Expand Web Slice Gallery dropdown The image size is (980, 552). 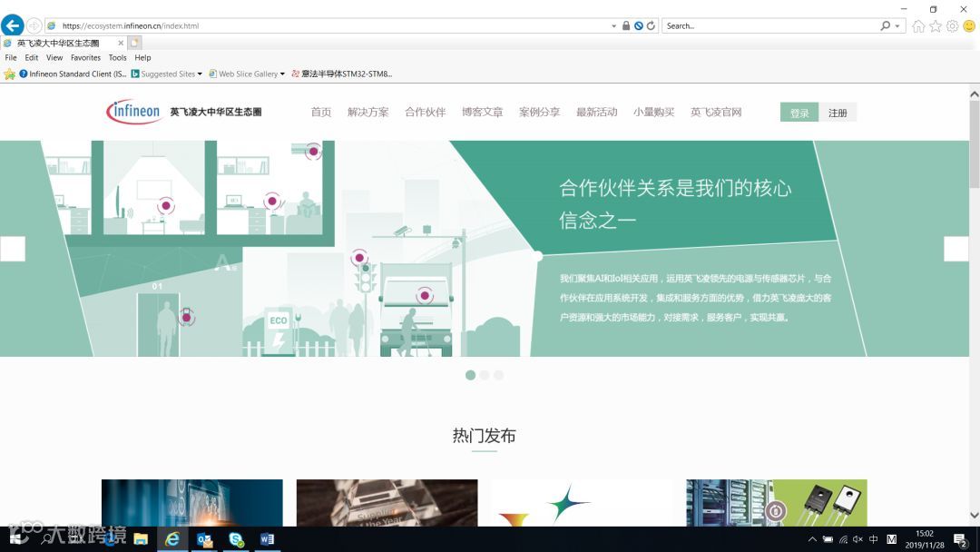(x=282, y=74)
